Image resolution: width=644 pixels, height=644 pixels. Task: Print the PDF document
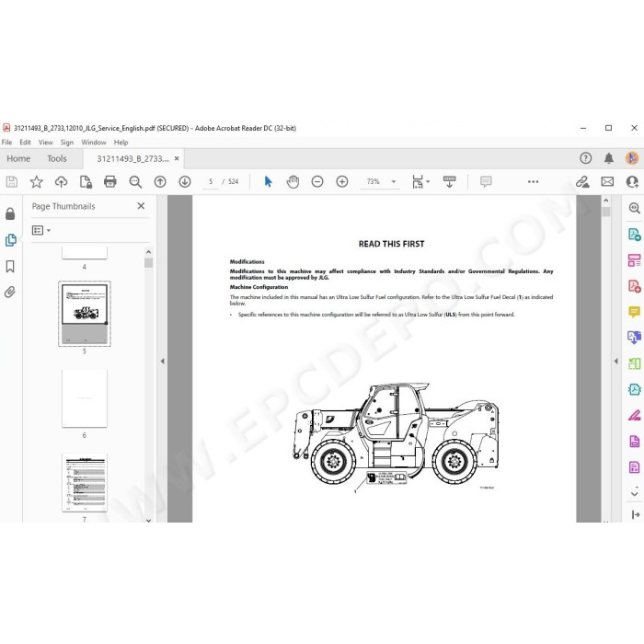[x=110, y=181]
